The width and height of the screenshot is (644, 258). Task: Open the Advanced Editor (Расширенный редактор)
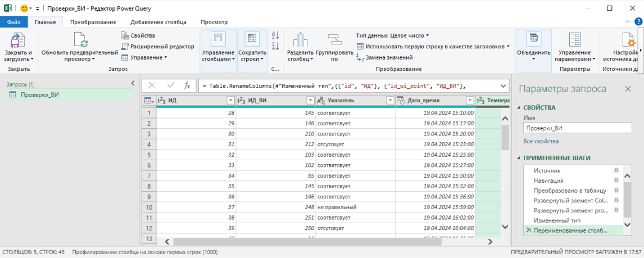pos(157,47)
